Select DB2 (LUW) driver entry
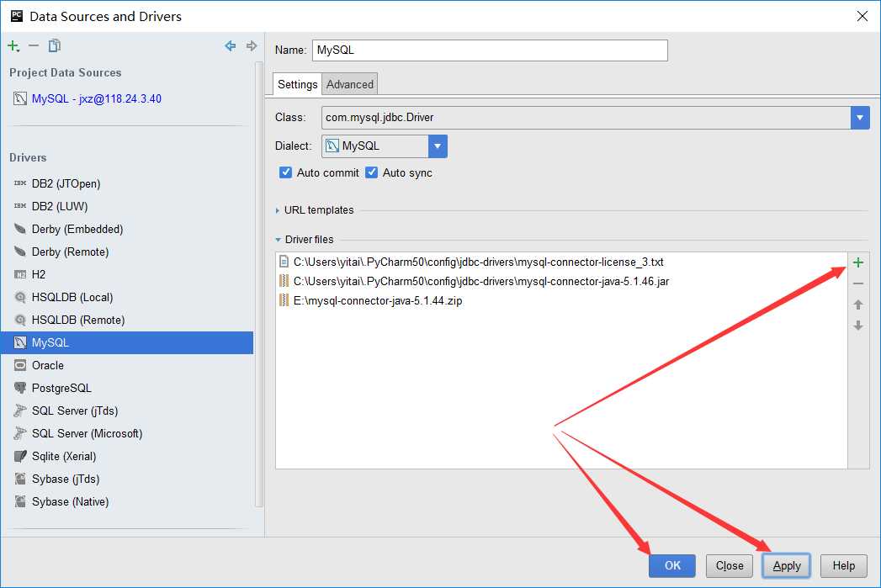 coord(127,206)
